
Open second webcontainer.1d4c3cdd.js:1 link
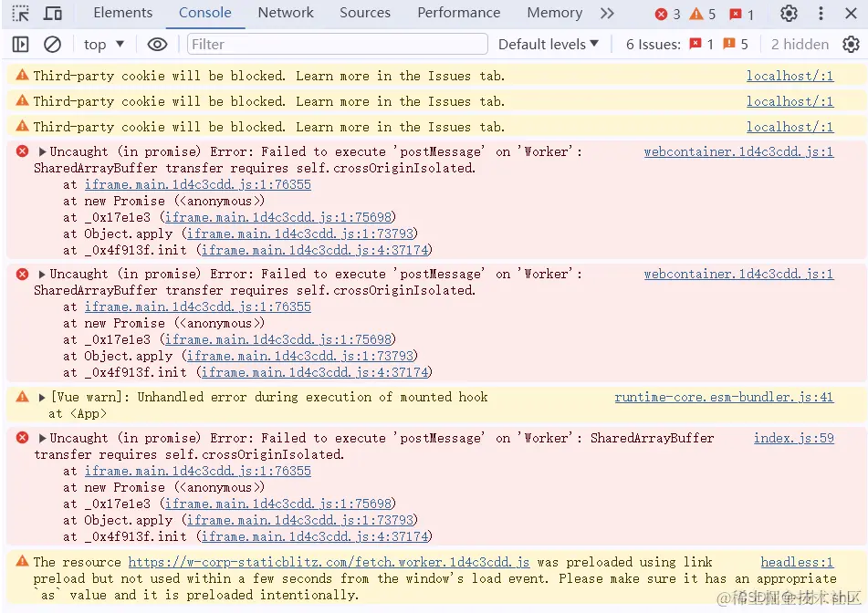[738, 274]
